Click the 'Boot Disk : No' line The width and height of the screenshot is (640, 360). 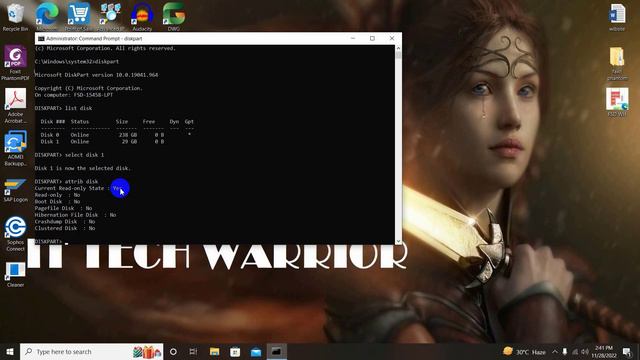(x=58, y=202)
